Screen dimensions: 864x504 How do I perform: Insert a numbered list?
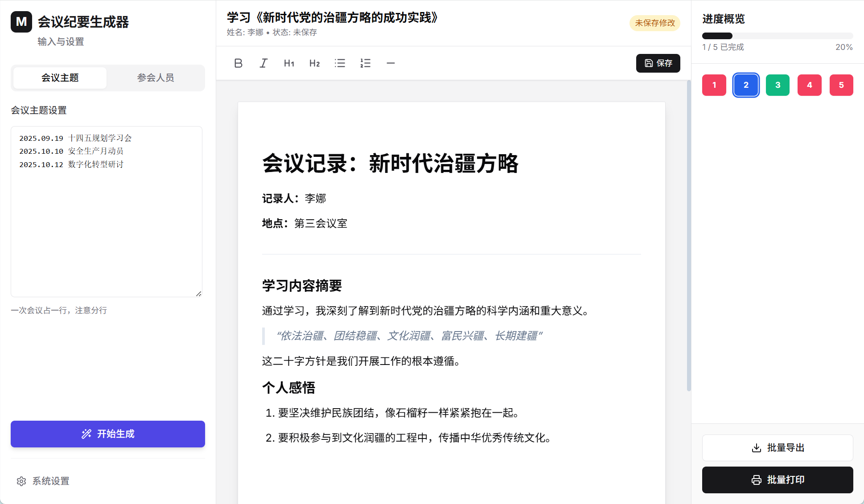pyautogui.click(x=365, y=63)
